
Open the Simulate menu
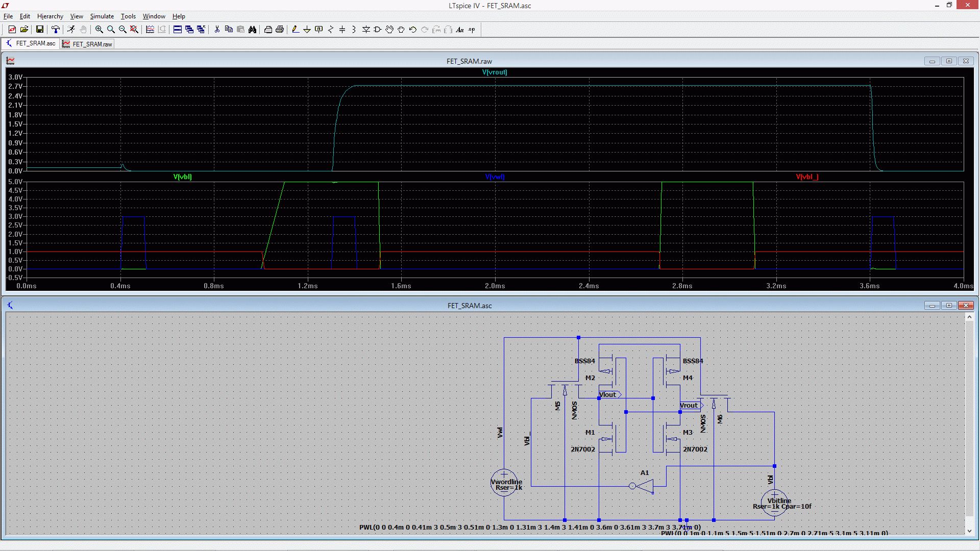[x=102, y=16]
